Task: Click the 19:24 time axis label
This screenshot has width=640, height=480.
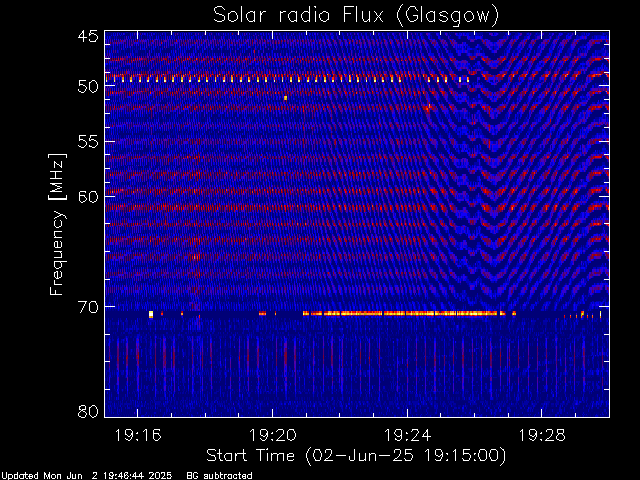Action: (x=407, y=435)
